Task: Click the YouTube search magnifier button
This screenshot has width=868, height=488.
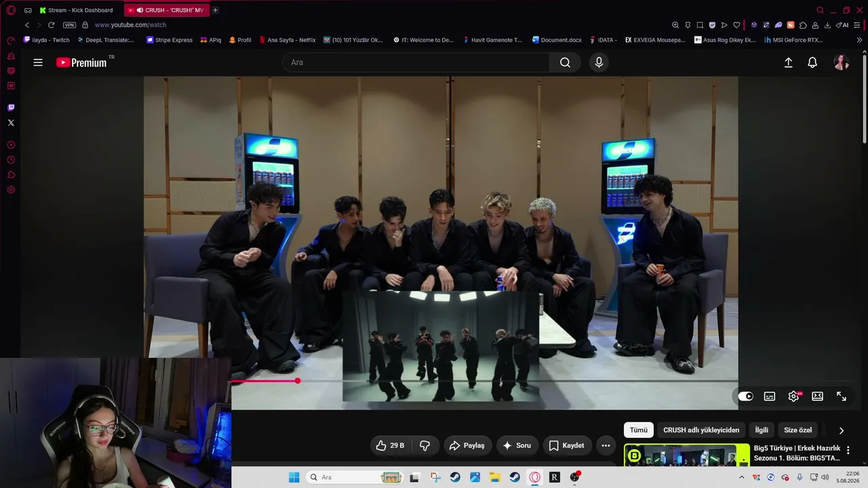Action: (565, 62)
